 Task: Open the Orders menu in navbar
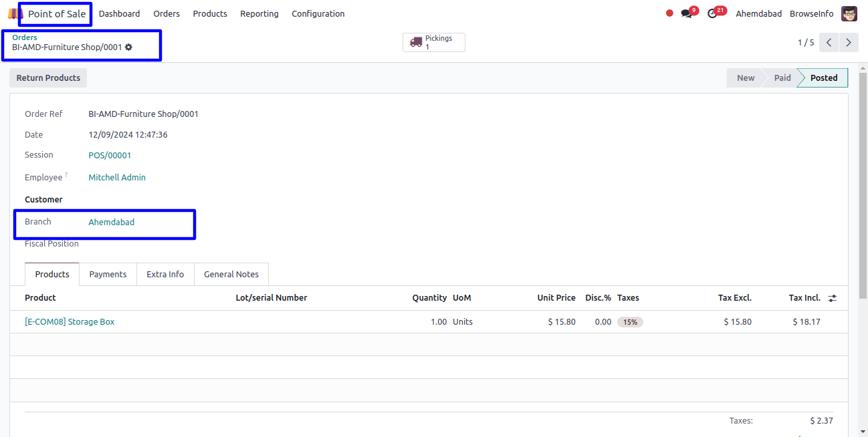167,13
